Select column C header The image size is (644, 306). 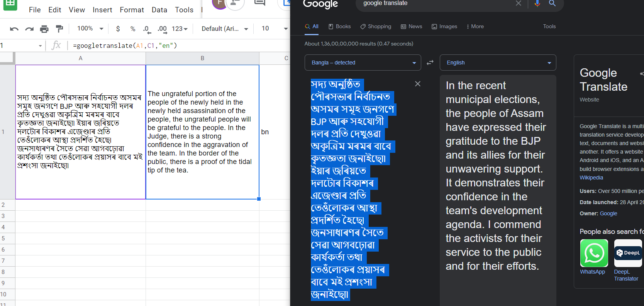click(x=275, y=58)
